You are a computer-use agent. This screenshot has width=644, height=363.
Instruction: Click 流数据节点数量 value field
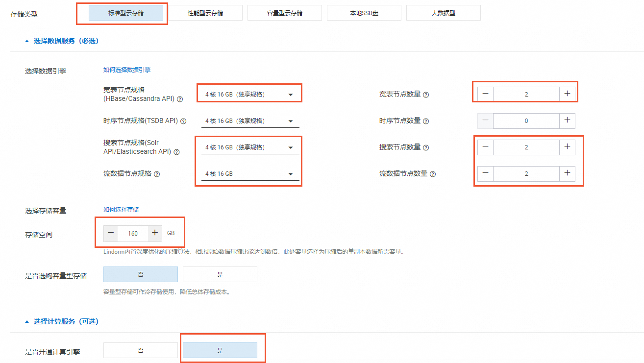tap(526, 173)
